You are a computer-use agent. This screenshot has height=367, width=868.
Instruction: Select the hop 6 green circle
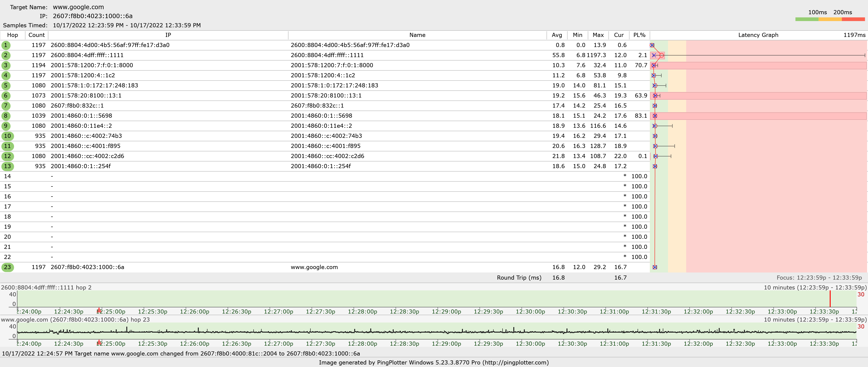point(6,96)
